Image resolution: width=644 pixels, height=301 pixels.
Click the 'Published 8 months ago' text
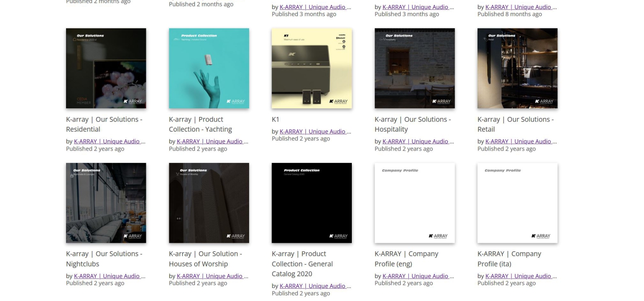click(x=510, y=14)
